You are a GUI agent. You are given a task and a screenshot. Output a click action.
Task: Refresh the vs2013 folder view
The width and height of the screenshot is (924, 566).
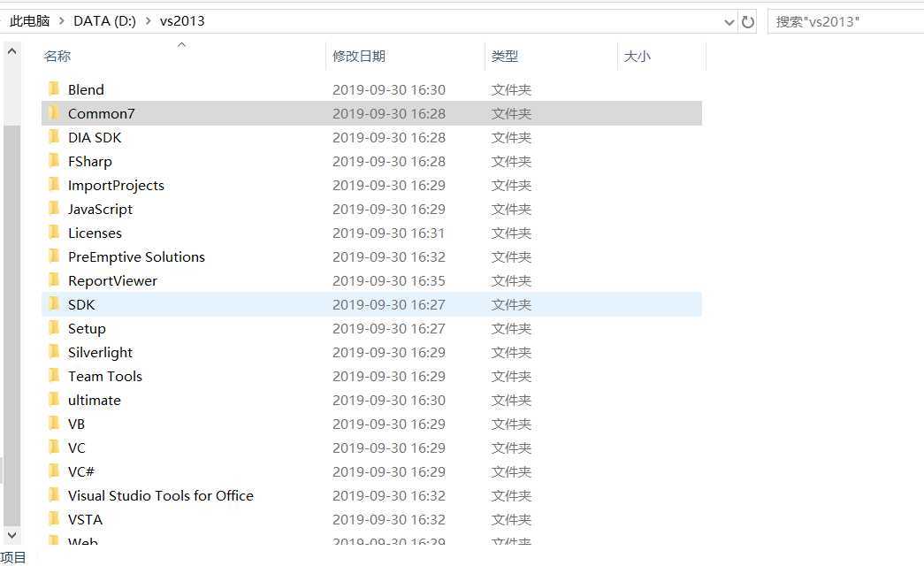748,22
